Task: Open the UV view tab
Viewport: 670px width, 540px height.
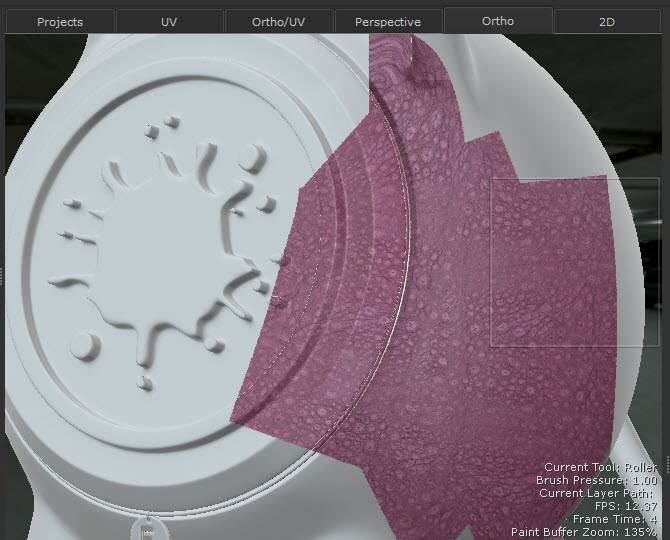Action: [x=168, y=21]
